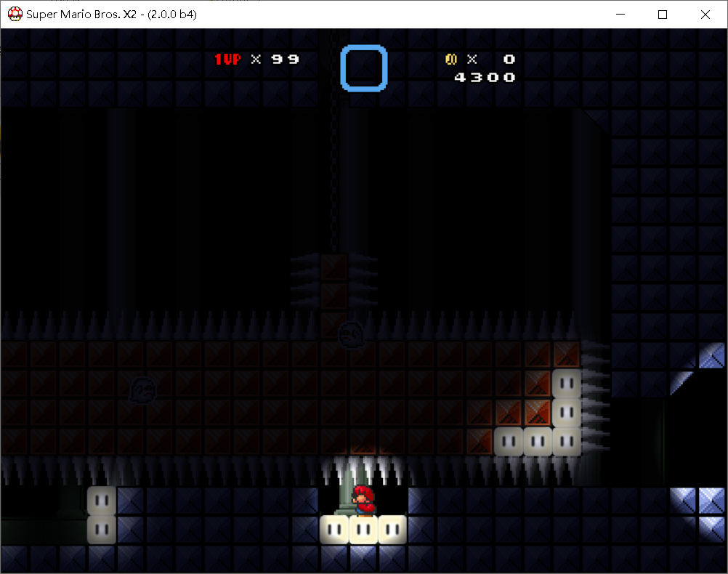Click the lives count 99
The image size is (728, 574).
click(x=285, y=60)
